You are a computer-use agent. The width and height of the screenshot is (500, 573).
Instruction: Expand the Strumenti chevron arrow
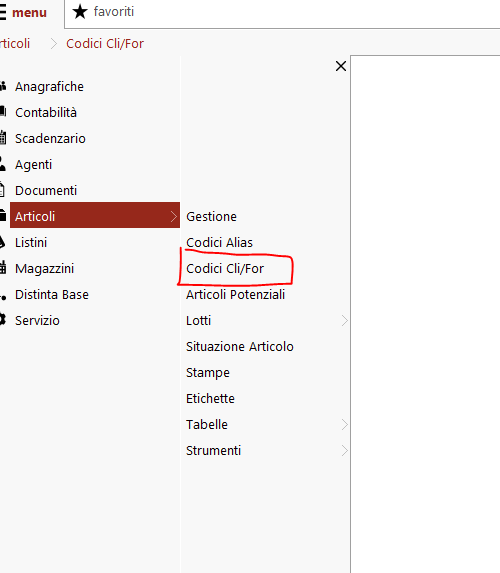tap(344, 451)
